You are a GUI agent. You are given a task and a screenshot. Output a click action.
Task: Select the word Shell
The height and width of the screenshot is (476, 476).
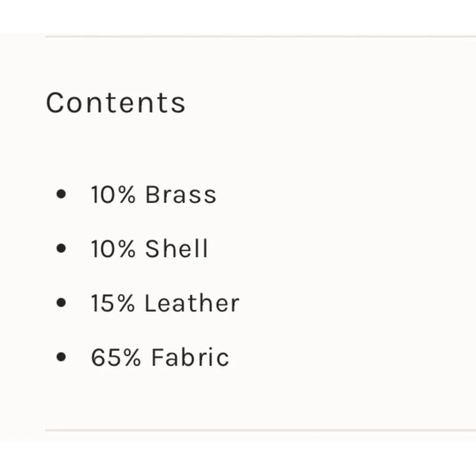tap(177, 248)
